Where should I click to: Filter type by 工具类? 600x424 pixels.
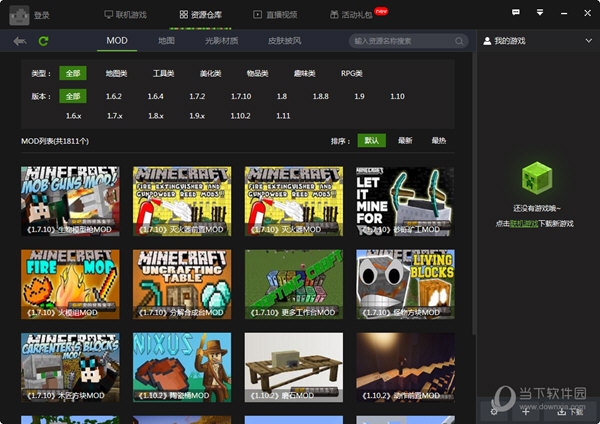point(163,73)
